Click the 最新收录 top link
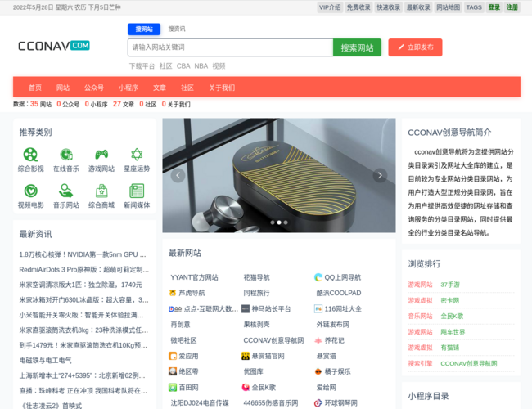 tap(418, 7)
